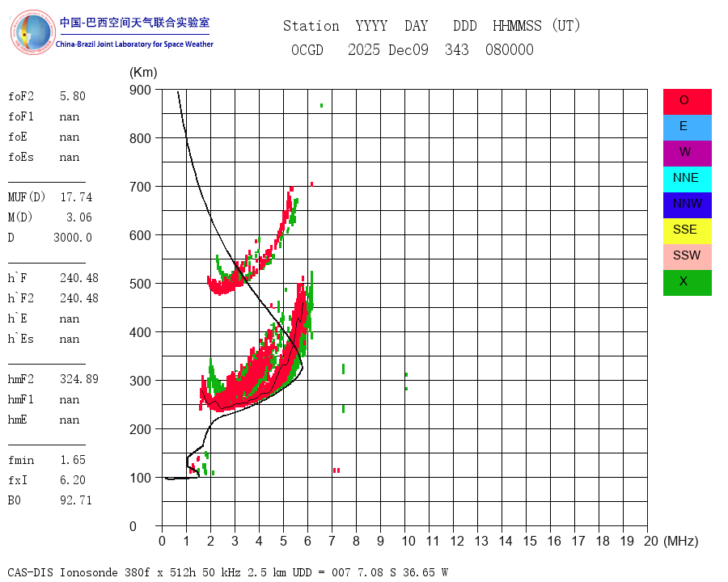Click the hmF2 value 324.89
Viewport: 728px width, 582px height.
tap(79, 379)
